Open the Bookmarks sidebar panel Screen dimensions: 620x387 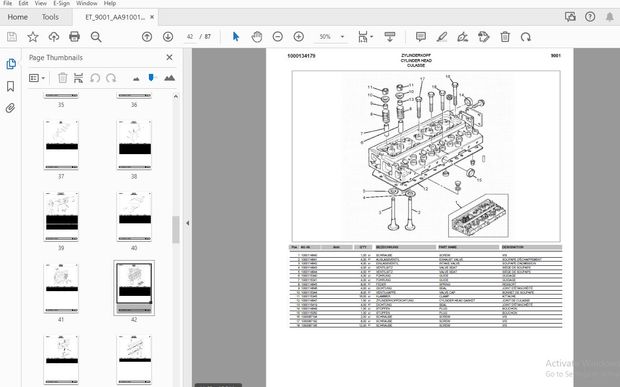pos(10,86)
